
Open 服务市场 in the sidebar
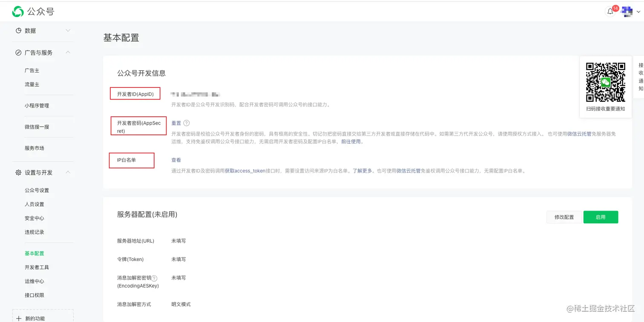point(34,148)
